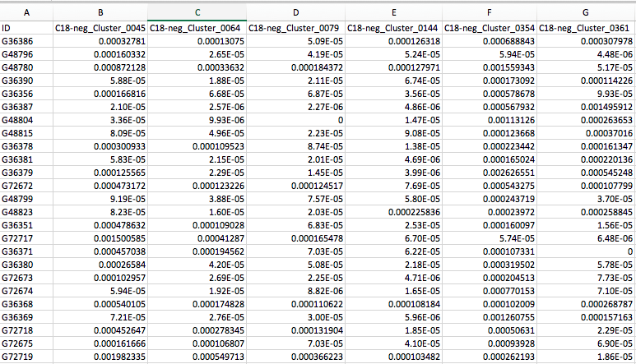Select row ID G72717
Viewport: 636px width, 364px height.
[26, 238]
